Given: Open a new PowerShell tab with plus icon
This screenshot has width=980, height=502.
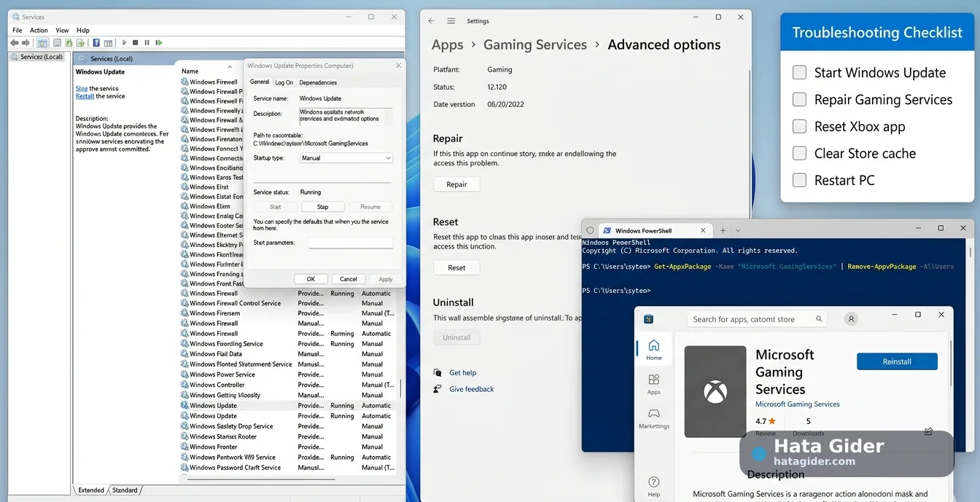Looking at the screenshot, I should (x=723, y=230).
